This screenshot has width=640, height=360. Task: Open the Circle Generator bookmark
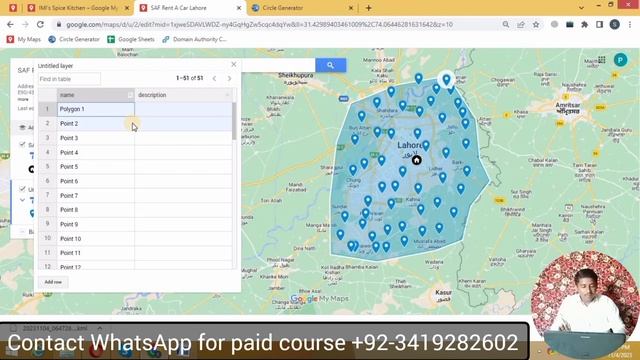tap(74, 40)
